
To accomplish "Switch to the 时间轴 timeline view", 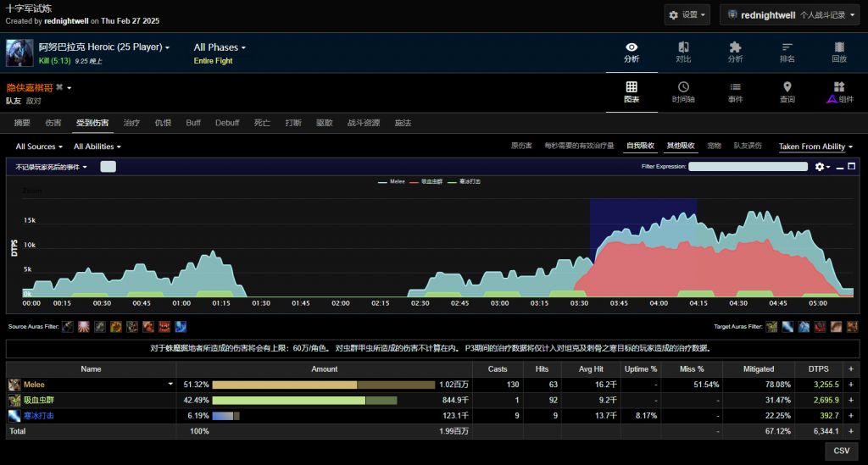I will click(683, 92).
